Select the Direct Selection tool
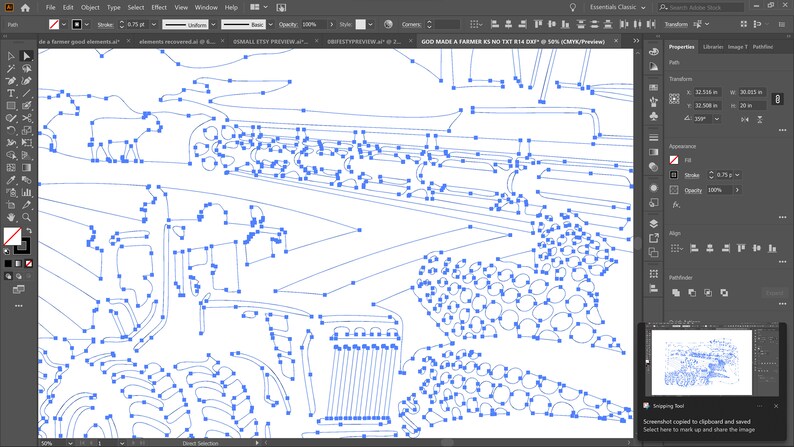 click(x=26, y=56)
